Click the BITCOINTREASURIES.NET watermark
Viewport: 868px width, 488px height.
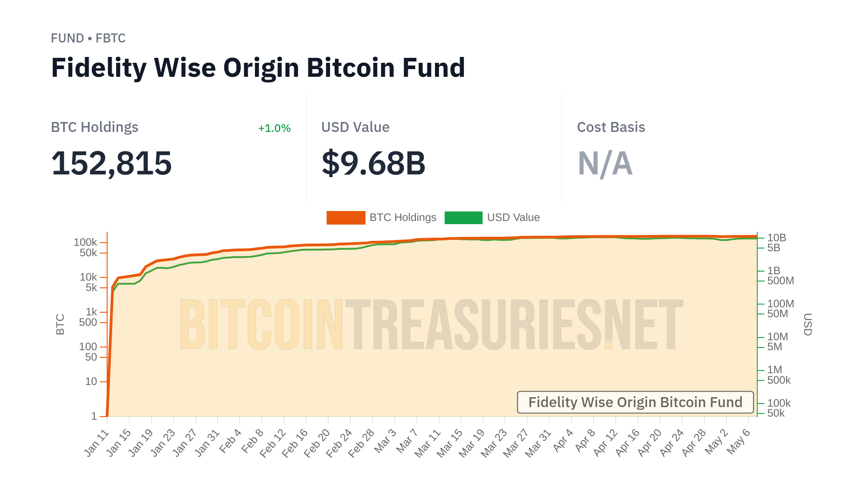tap(431, 324)
